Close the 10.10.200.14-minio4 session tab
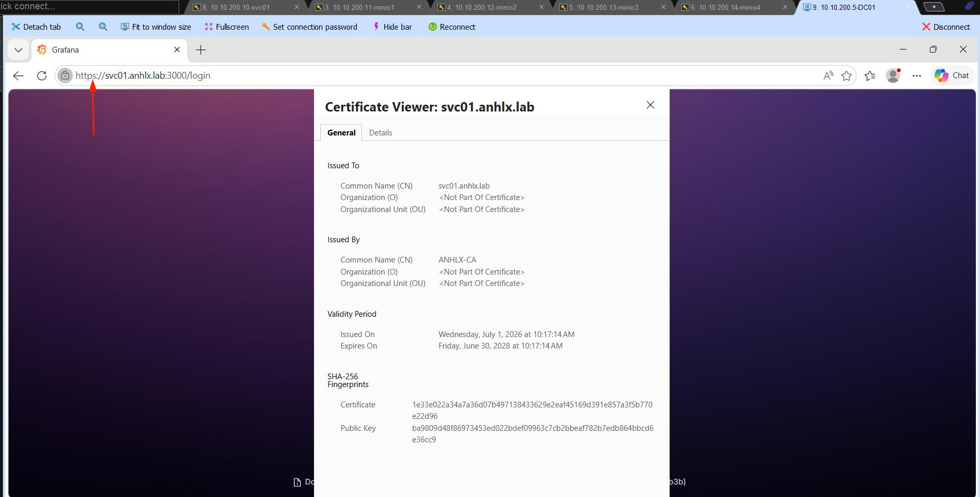Screen dimensions: 980x497 pyautogui.click(x=785, y=7)
